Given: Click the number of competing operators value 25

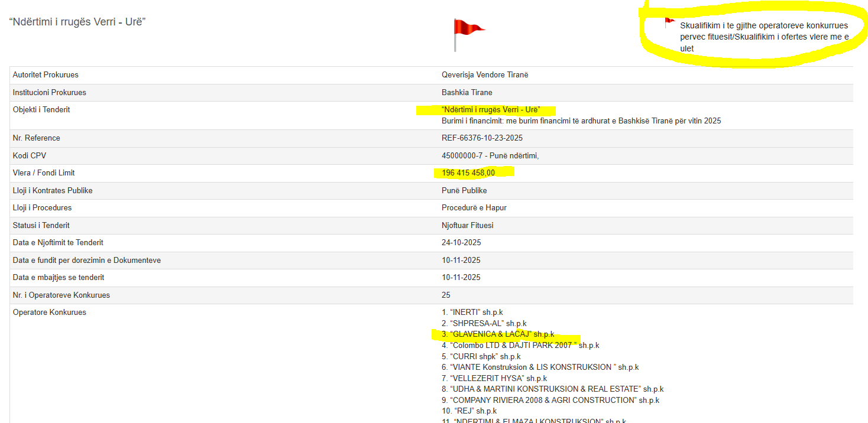Looking at the screenshot, I should (x=446, y=295).
